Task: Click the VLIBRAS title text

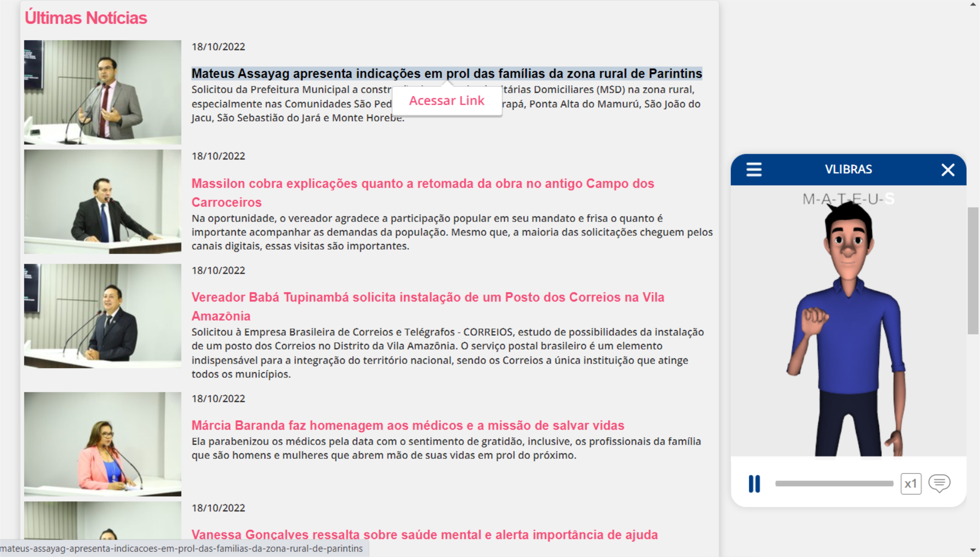Action: click(848, 169)
